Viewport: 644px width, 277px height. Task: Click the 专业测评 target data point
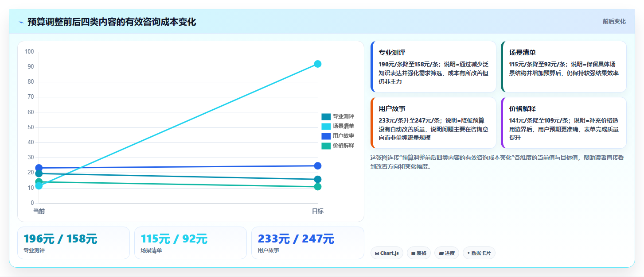pyautogui.click(x=318, y=179)
